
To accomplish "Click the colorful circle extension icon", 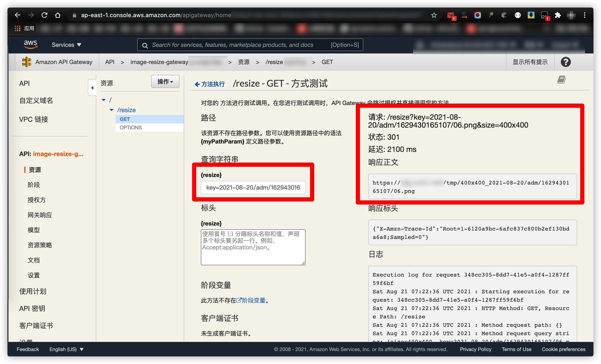I will click(x=477, y=15).
